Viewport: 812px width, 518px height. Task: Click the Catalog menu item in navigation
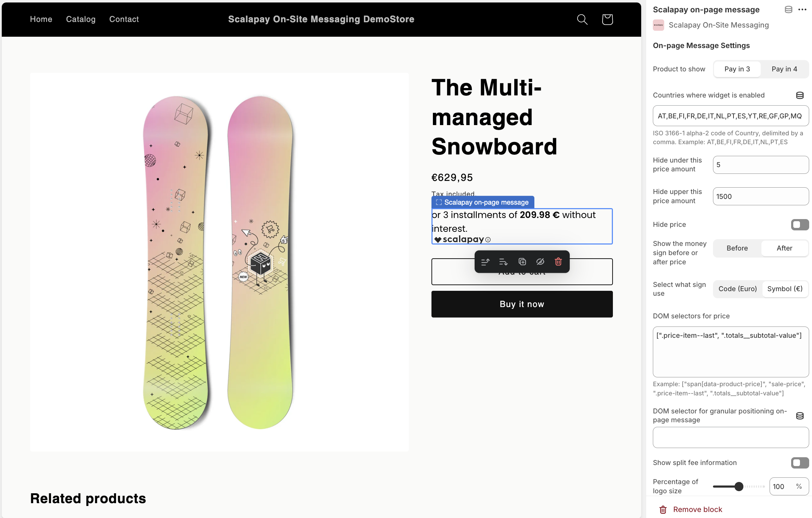click(x=81, y=19)
